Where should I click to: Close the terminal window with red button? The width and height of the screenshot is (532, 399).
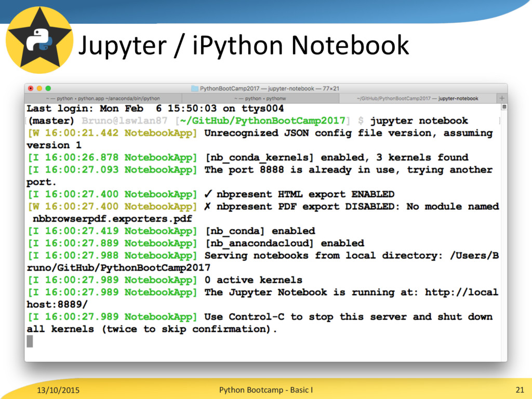pyautogui.click(x=31, y=88)
